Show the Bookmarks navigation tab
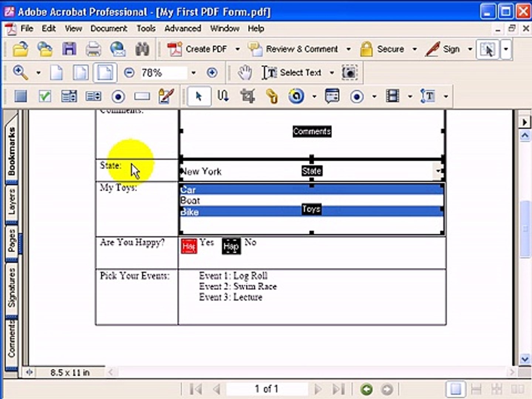 (11, 151)
